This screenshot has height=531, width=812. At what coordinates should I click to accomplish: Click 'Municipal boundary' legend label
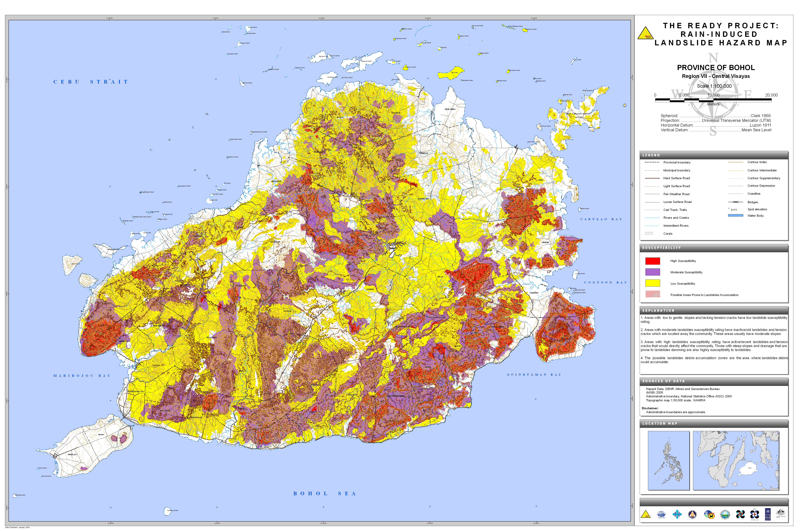[677, 170]
